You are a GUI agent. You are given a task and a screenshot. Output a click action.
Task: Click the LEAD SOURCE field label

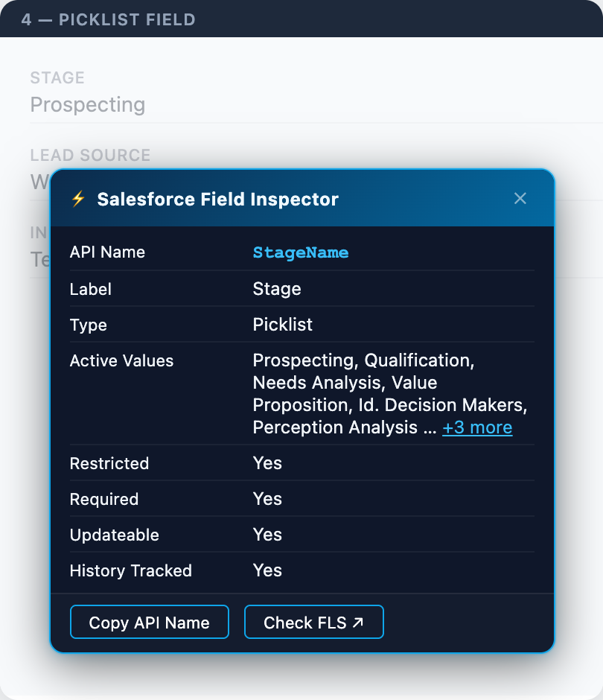(x=89, y=156)
